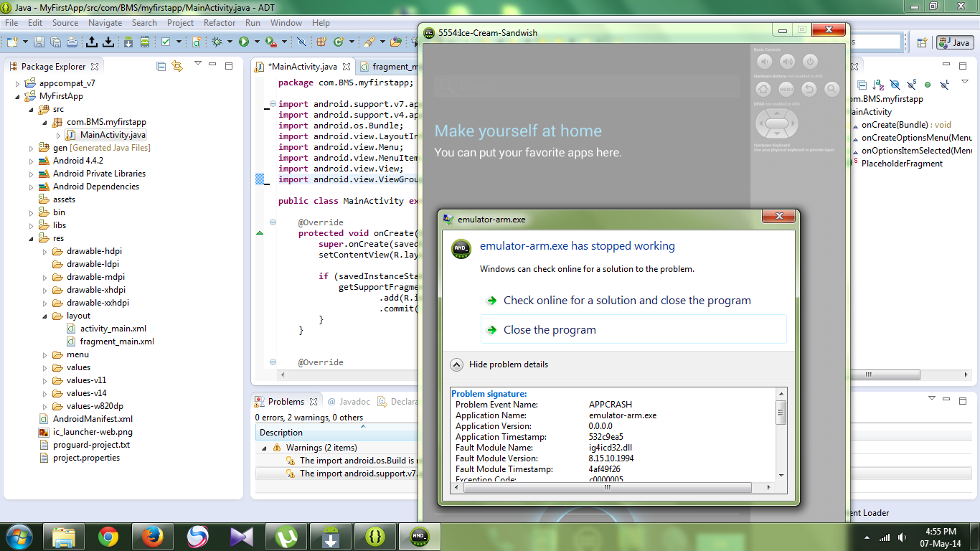Screen dimensions: 980x551
Task: Toggle Skip All Breakpoints
Action: pyautogui.click(x=301, y=42)
